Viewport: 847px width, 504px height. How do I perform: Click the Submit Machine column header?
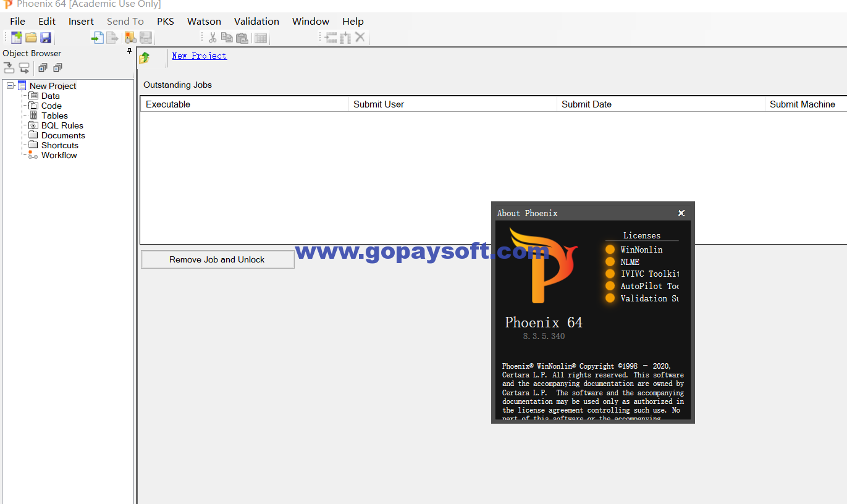pyautogui.click(x=806, y=104)
